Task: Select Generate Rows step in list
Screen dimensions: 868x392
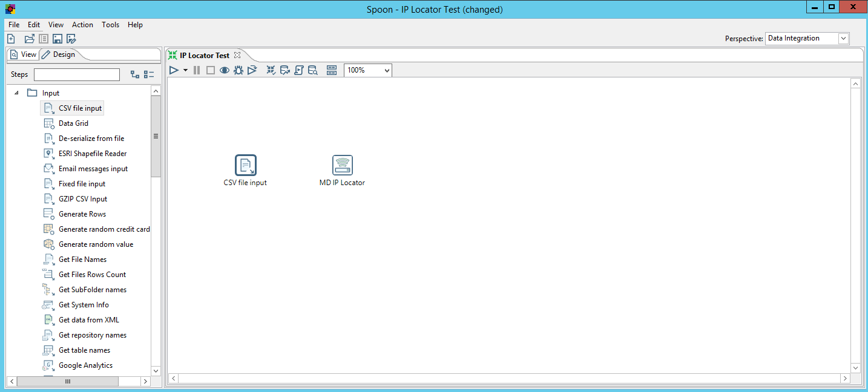Action: click(x=82, y=214)
